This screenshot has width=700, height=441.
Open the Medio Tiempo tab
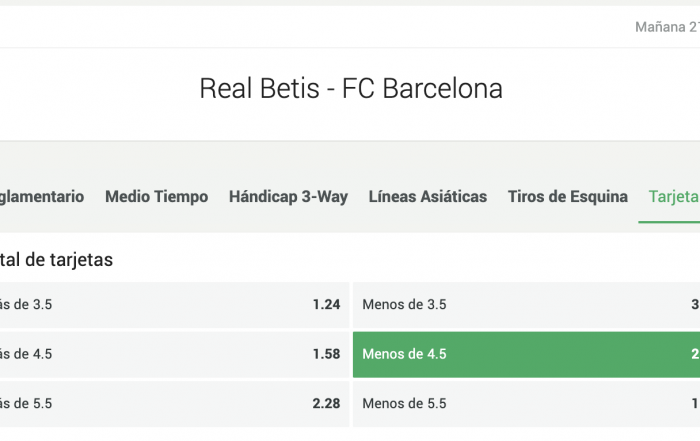[x=156, y=197]
